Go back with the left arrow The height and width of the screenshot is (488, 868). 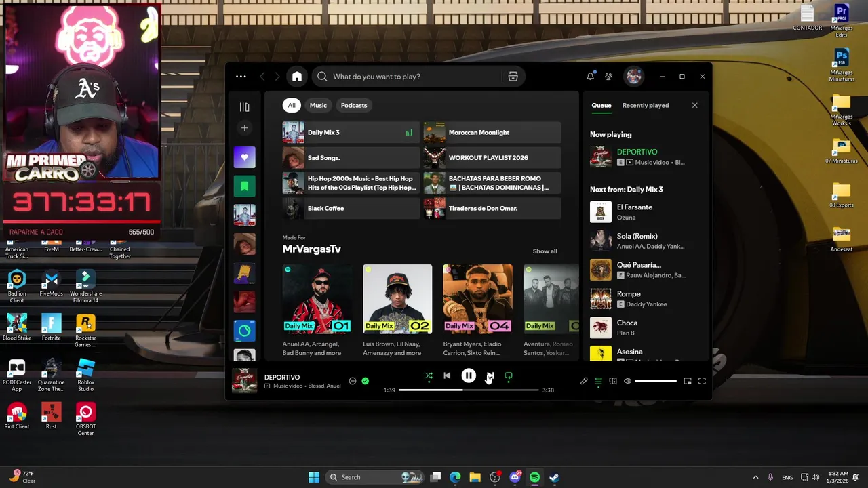[262, 77]
